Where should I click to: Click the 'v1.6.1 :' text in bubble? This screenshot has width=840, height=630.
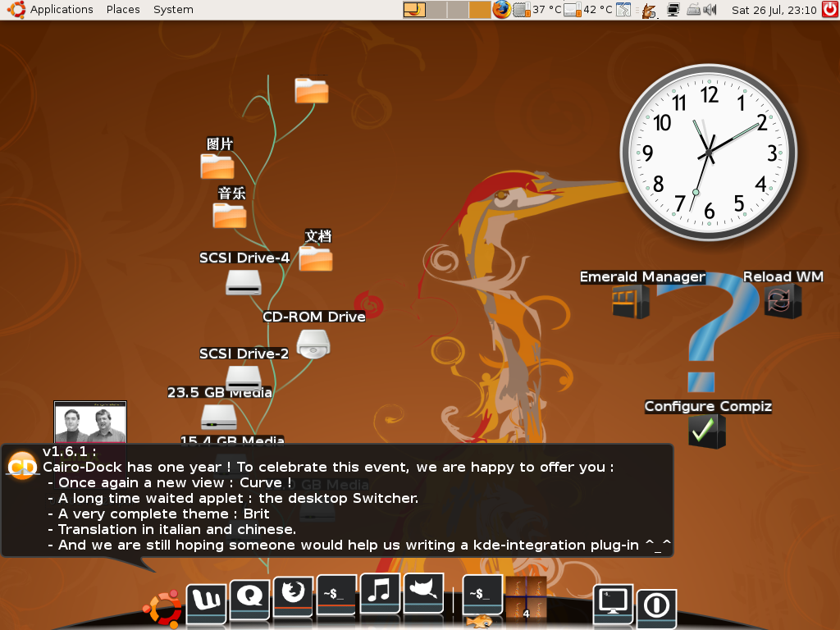[69, 451]
